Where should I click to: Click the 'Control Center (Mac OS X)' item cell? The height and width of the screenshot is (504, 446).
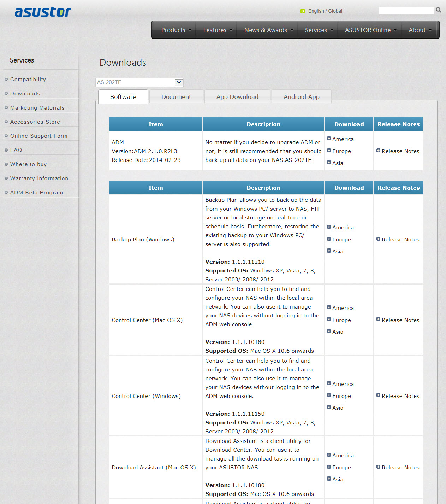[156, 320]
